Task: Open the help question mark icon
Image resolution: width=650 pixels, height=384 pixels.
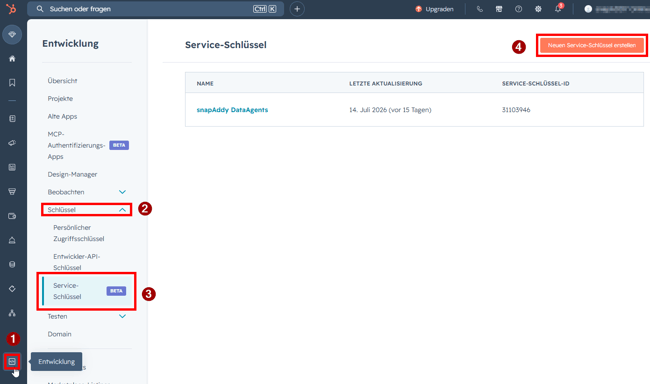Action: (x=519, y=9)
